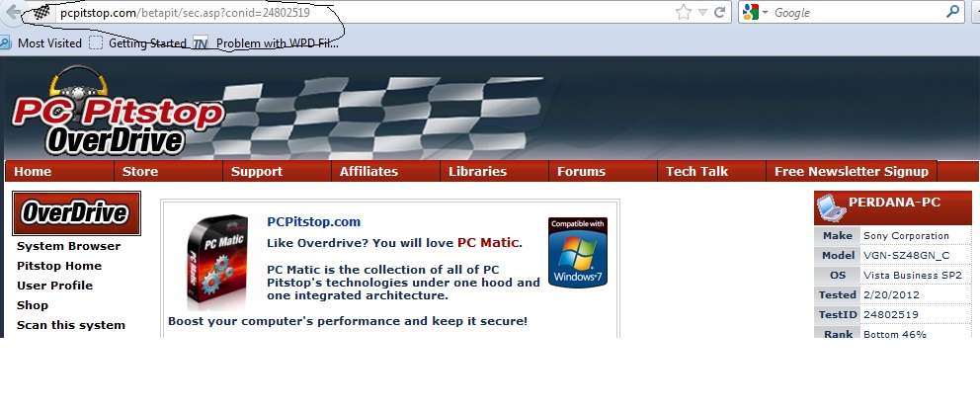This screenshot has width=980, height=411.
Task: Select the Bottom 46% rank value
Action: tap(895, 334)
